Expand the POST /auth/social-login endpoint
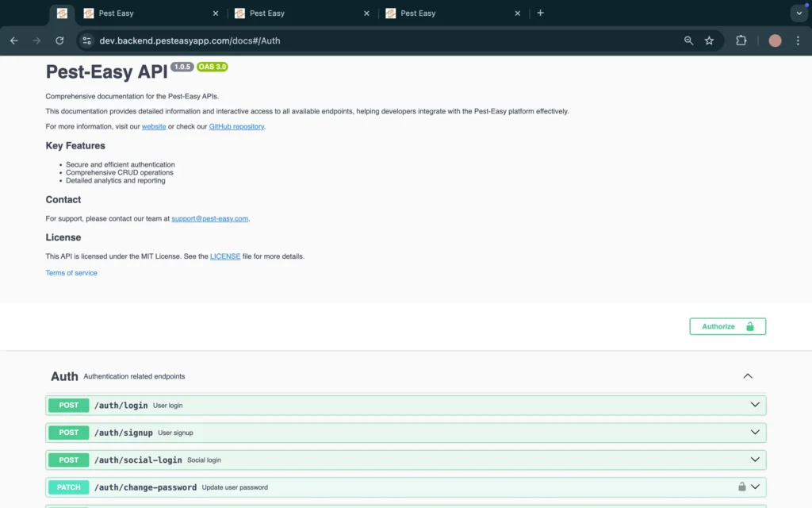Viewport: 812px width, 508px height. pyautogui.click(x=755, y=460)
